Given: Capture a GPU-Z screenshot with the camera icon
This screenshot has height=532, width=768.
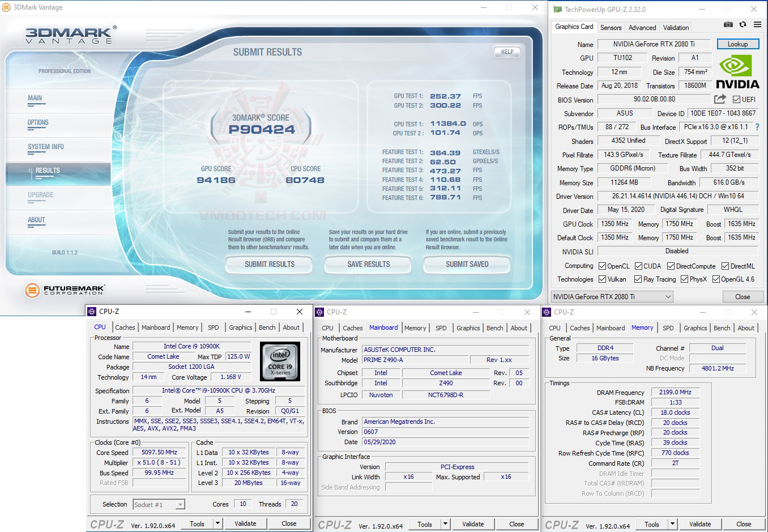Looking at the screenshot, I should pyautogui.click(x=728, y=24).
